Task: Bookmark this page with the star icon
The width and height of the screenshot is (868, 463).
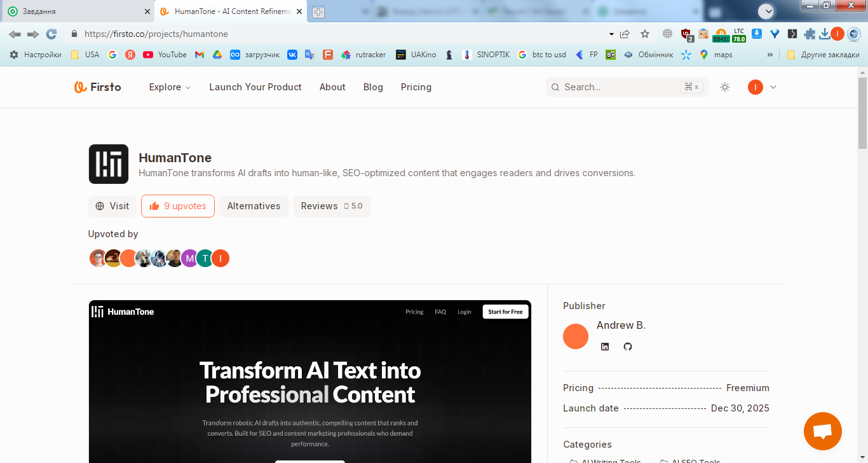Action: pos(645,34)
